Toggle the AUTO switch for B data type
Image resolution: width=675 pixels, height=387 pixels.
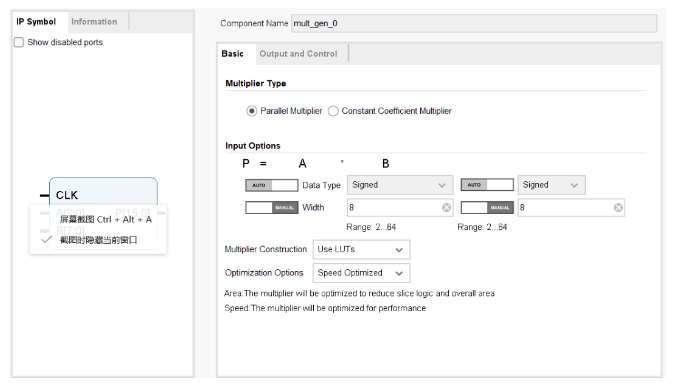(x=487, y=185)
